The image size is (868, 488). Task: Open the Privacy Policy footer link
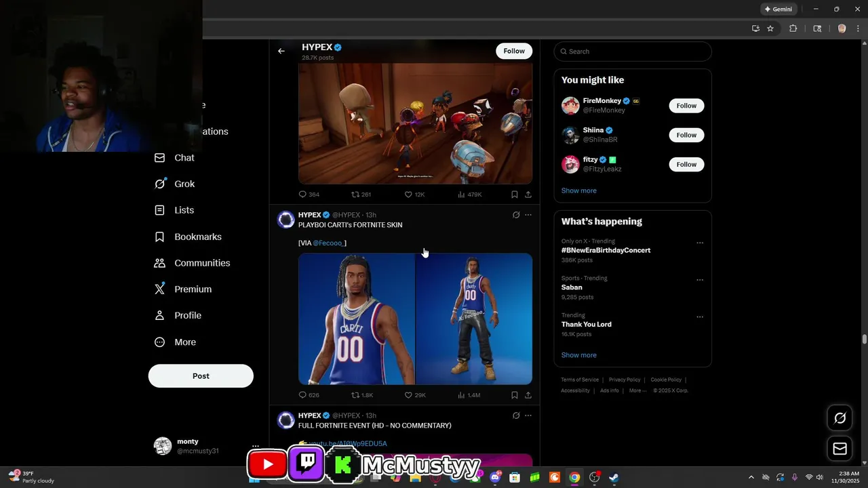click(x=625, y=380)
